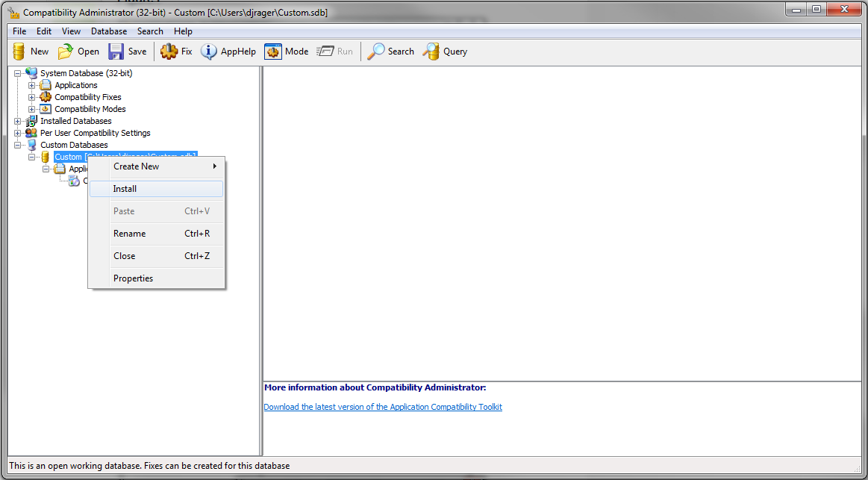Expand the Installed Databases node

click(x=18, y=121)
